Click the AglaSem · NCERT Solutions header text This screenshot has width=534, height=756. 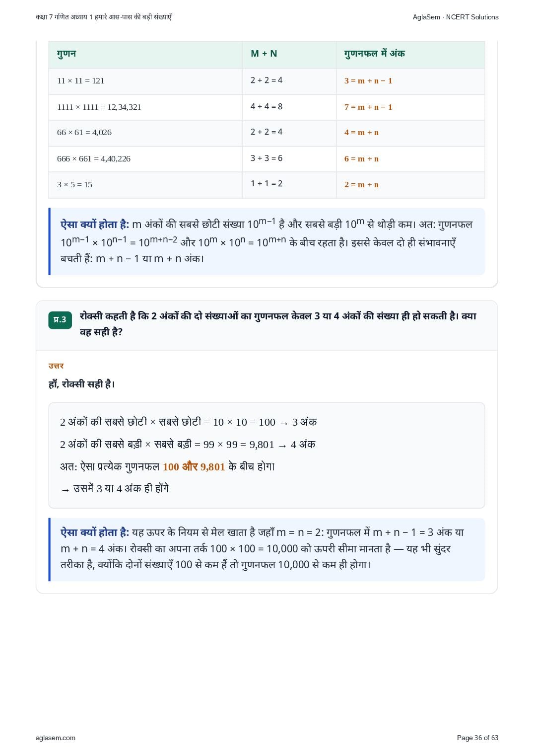click(455, 17)
